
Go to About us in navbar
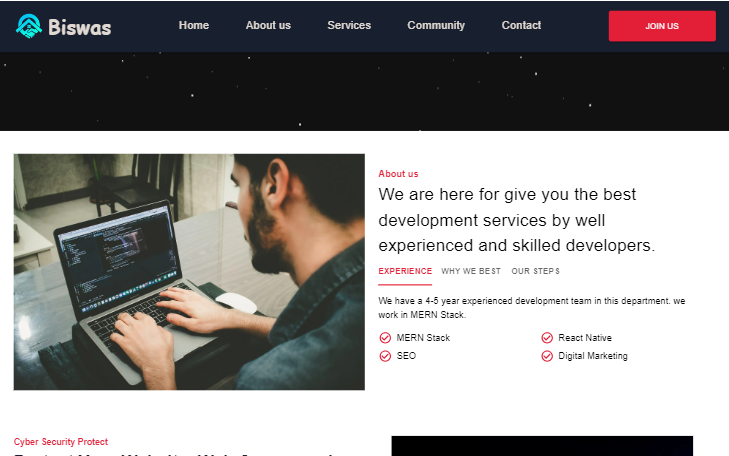click(268, 25)
